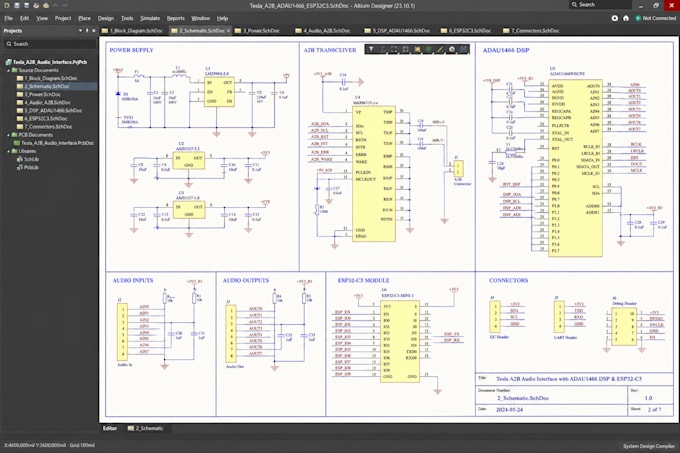Open the Place menu
Image resolution: width=680 pixels, height=453 pixels.
coord(85,18)
